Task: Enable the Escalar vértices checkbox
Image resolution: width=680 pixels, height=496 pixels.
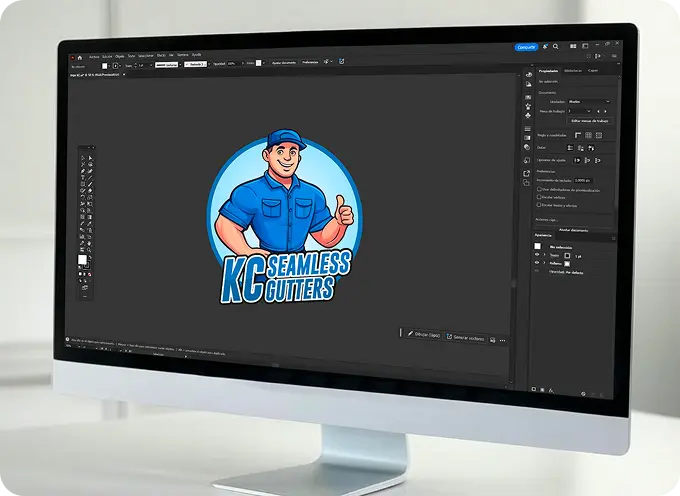Action: tap(540, 197)
